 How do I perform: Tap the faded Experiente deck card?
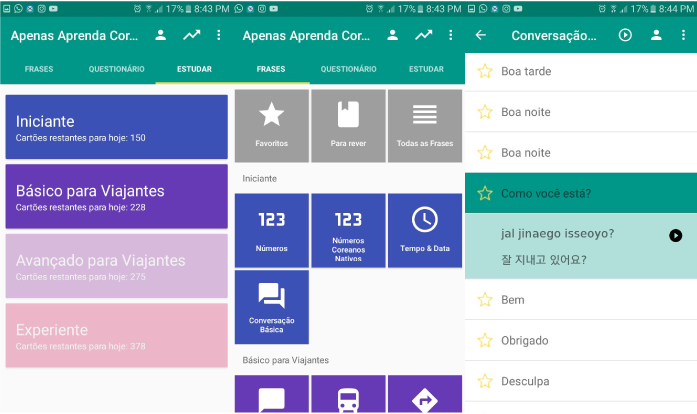(116, 335)
